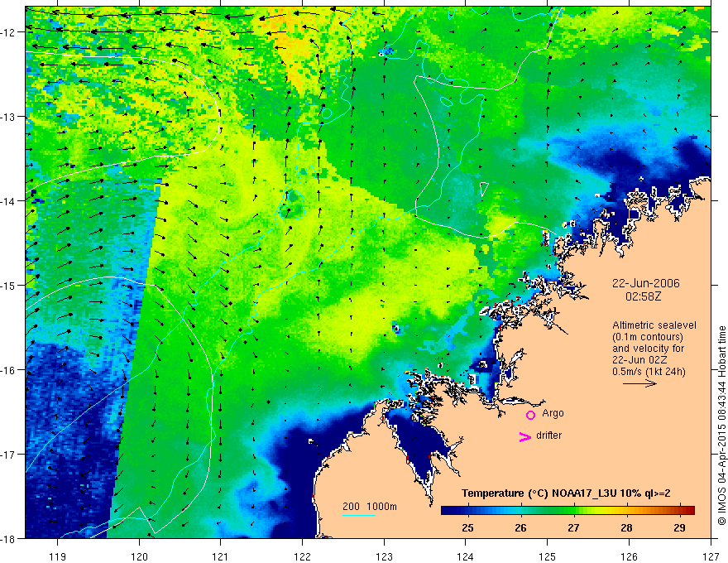Click the 123 longitude axis label
This screenshot has height=563, width=728.
384,556
